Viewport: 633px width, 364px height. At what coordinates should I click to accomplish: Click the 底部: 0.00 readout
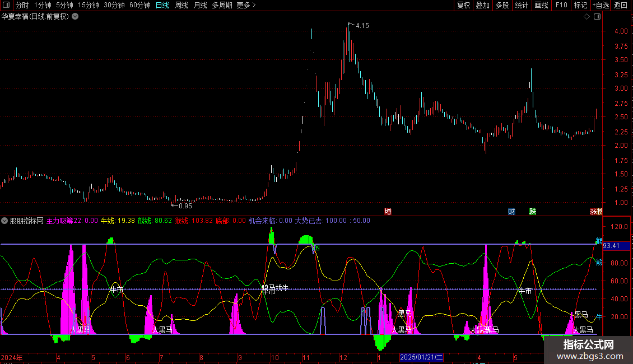click(230, 221)
